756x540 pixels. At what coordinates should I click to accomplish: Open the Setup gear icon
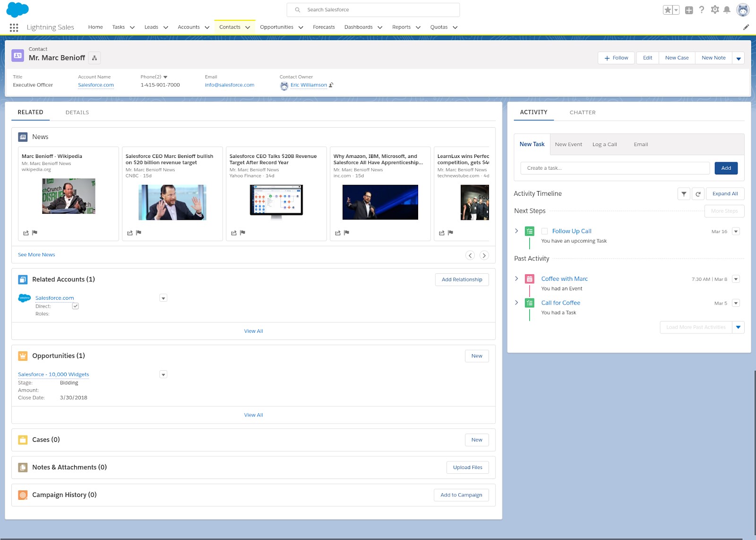(715, 9)
